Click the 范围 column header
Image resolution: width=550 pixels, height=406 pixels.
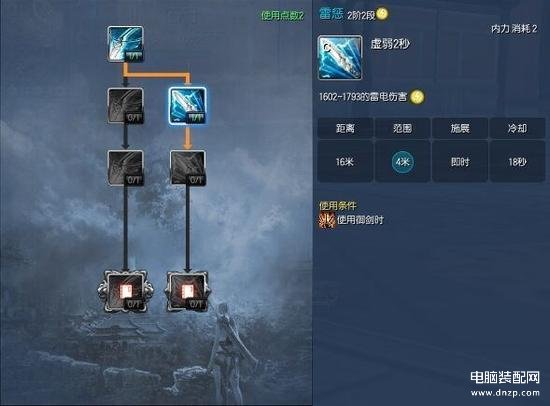(x=402, y=128)
